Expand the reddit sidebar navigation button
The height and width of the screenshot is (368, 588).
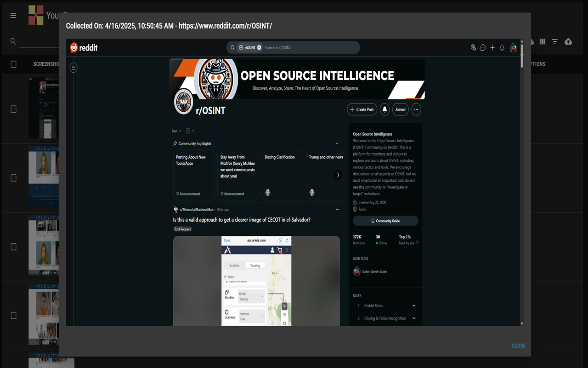(x=73, y=68)
